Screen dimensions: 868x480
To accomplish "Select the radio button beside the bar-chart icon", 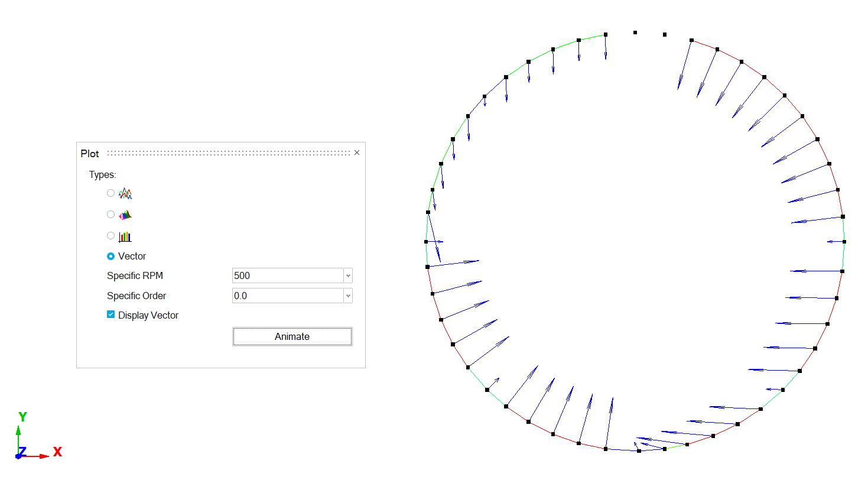I will click(x=110, y=236).
